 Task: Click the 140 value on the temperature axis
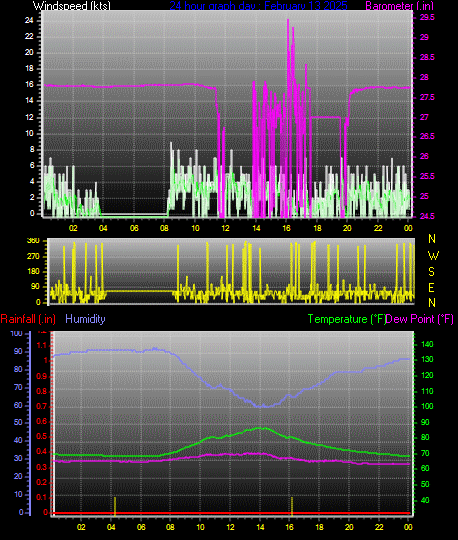[427, 344]
